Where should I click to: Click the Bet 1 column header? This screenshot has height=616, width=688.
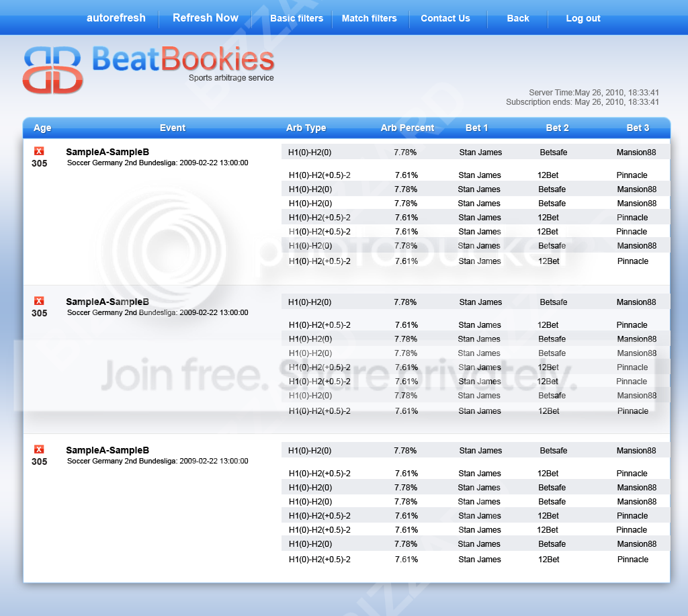pyautogui.click(x=476, y=128)
